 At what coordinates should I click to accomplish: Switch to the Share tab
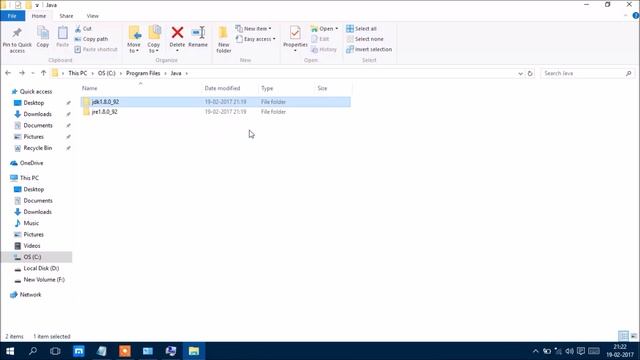[66, 16]
